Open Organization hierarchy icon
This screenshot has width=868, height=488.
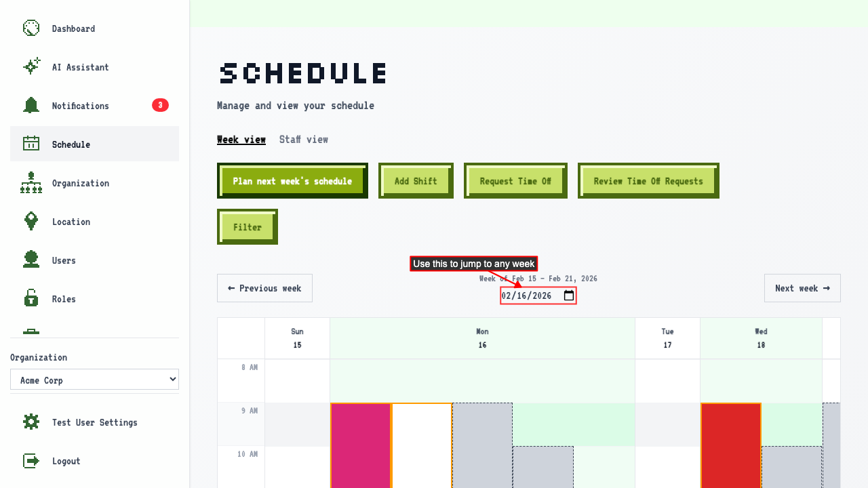[x=31, y=183]
